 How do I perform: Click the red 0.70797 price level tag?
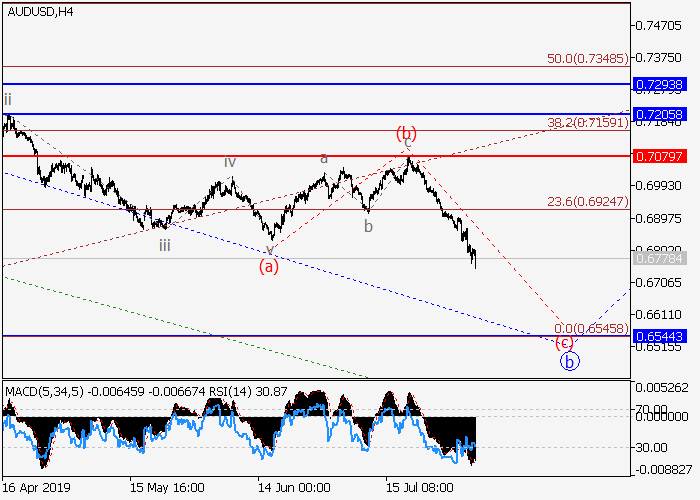657,156
